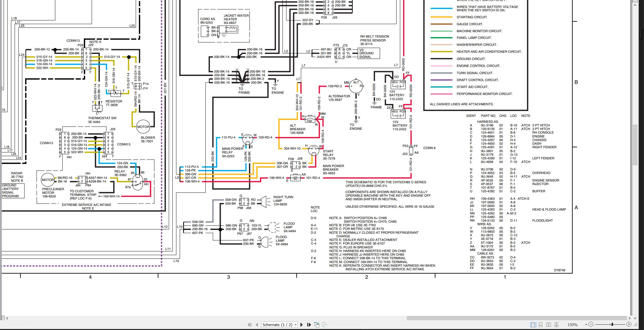Click the CORD AS. 9N-5253 label
This screenshot has height=330, width=644.
pyautogui.click(x=208, y=21)
